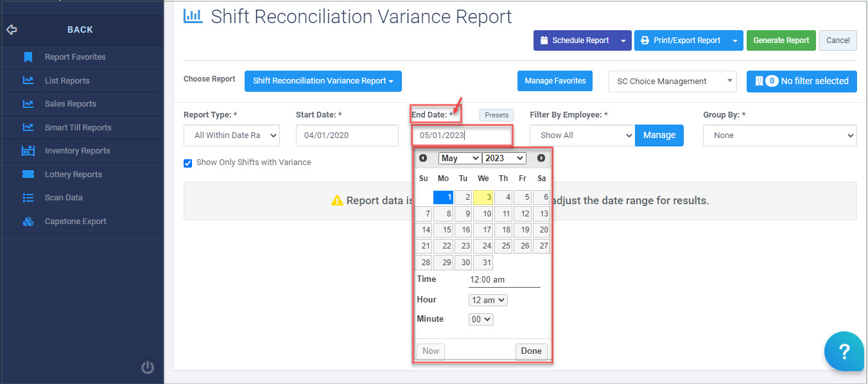The image size is (868, 384).
Task: Uncheck Show Only Shifts with Variance
Action: pos(187,162)
